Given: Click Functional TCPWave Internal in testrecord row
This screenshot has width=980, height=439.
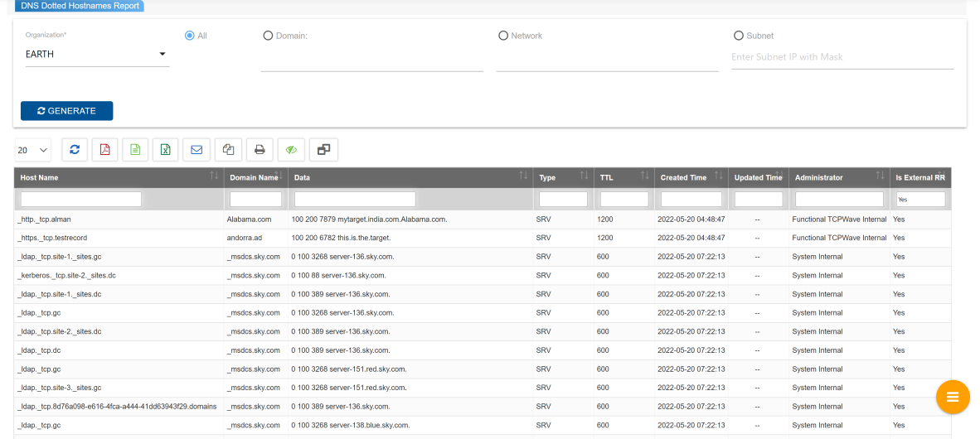Looking at the screenshot, I should [x=839, y=238].
